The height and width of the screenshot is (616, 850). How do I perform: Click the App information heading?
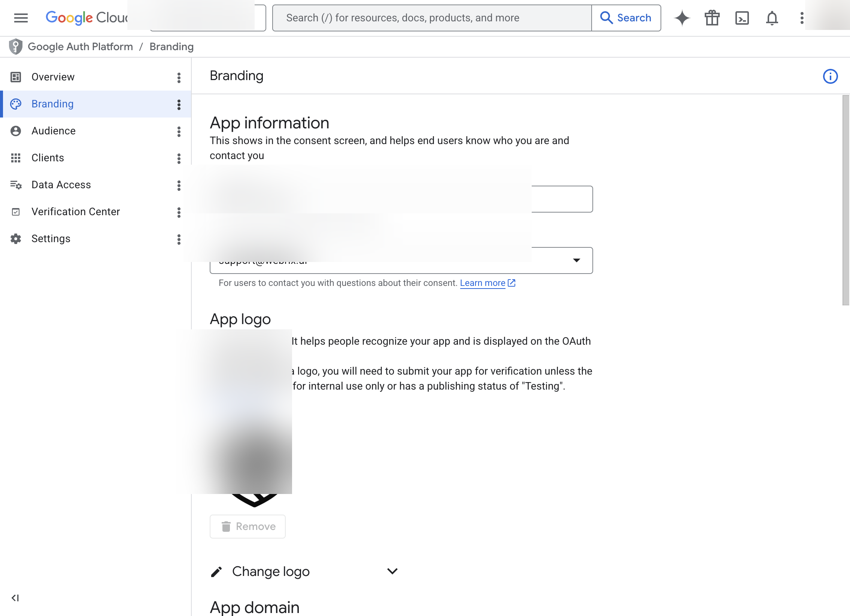(x=269, y=122)
